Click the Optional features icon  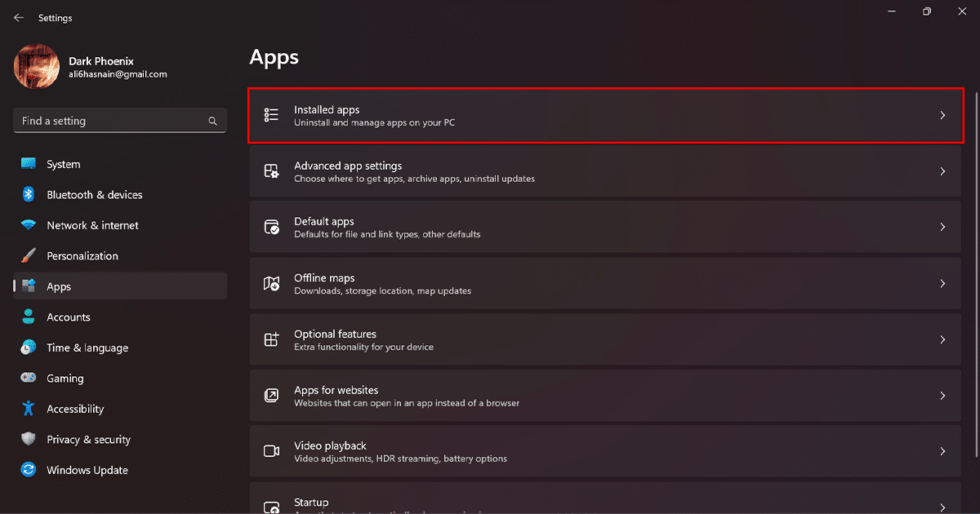click(x=271, y=339)
